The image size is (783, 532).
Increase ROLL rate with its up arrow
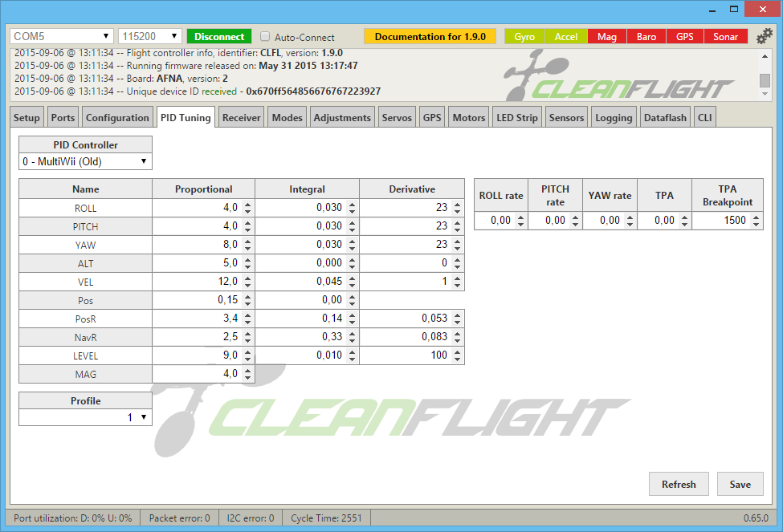[520, 217]
